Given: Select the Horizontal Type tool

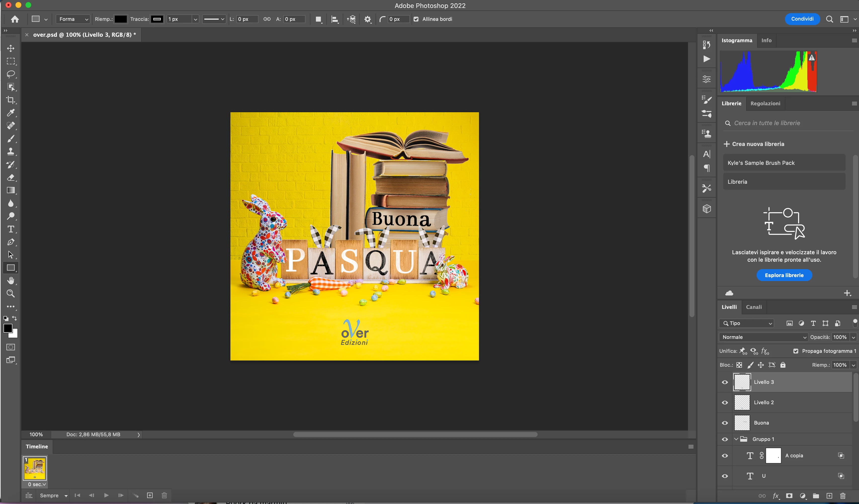Looking at the screenshot, I should point(11,229).
